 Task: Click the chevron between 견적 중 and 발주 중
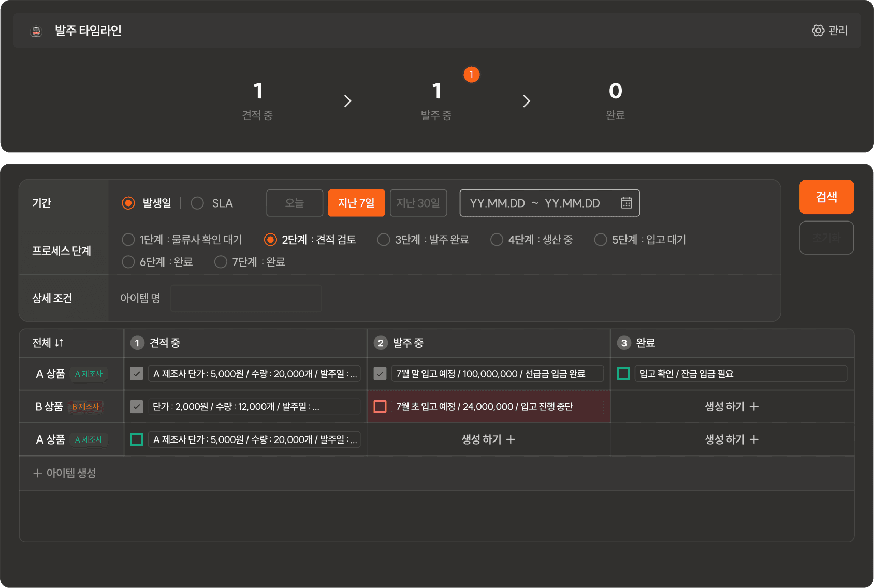pyautogui.click(x=348, y=101)
